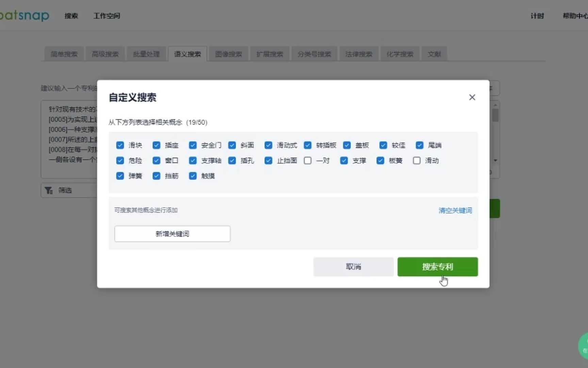Switch to the 法律搜索 tab
This screenshot has width=588, height=368.
coord(359,54)
